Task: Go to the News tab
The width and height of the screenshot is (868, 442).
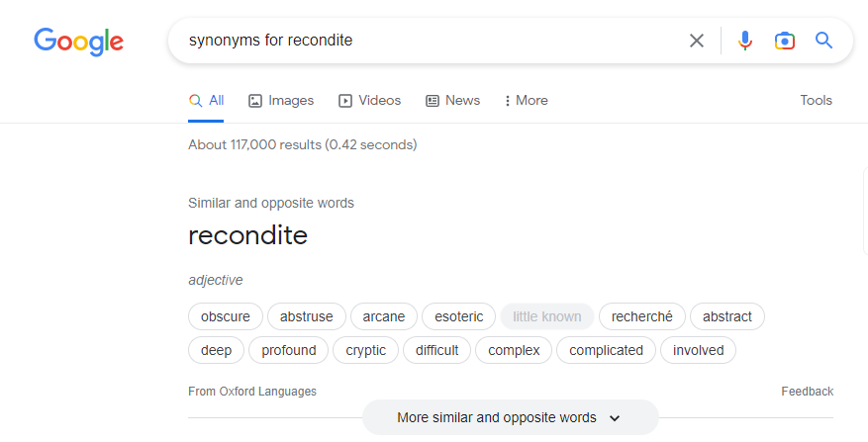Action: tap(452, 100)
